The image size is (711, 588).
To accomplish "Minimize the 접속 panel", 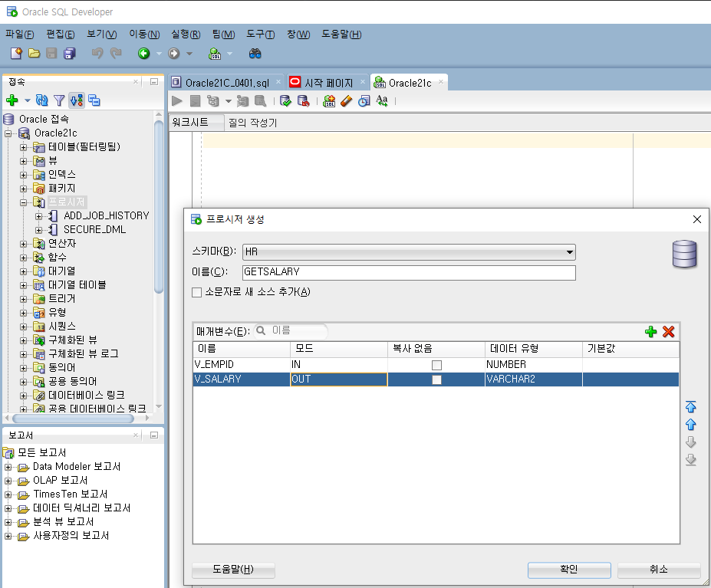I will (x=153, y=82).
